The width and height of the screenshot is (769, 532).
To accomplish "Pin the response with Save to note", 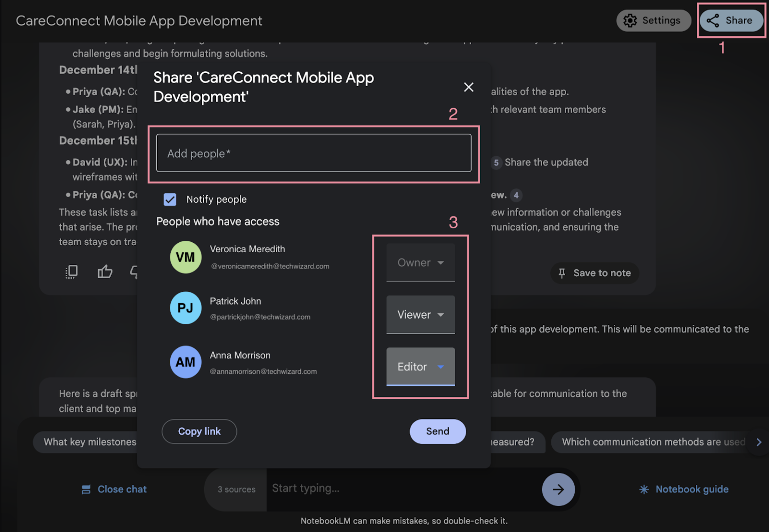I will pyautogui.click(x=594, y=273).
